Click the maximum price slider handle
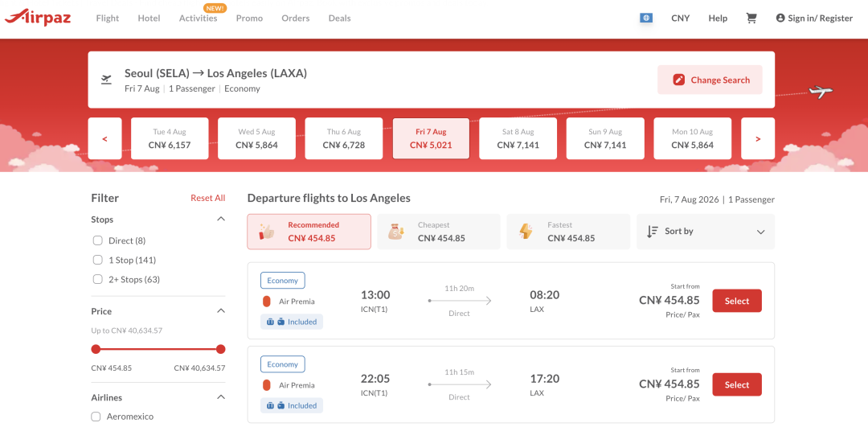Viewport: 868px width, 427px height. click(221, 349)
